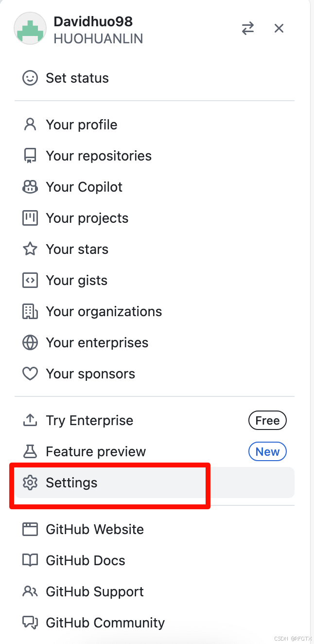314x644 pixels.
Task: Click the globe icon for Your enterprises
Action: (30, 343)
